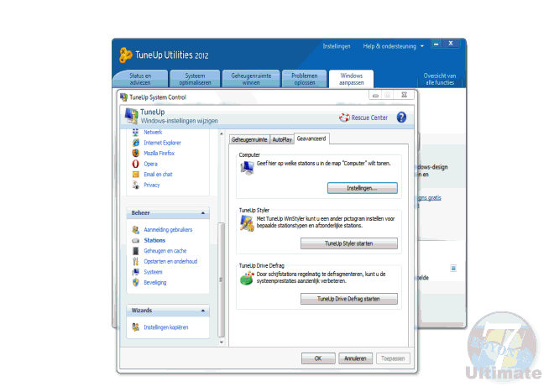Click the TuneUp Drive Defrag icon
This screenshot has height=392, width=554.
[x=247, y=278]
